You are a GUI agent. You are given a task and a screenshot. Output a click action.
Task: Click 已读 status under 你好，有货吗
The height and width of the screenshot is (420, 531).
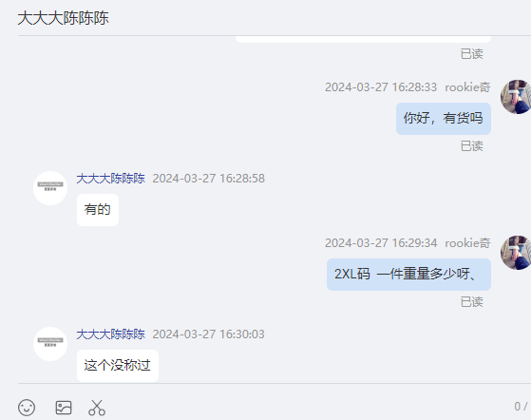coord(472,146)
